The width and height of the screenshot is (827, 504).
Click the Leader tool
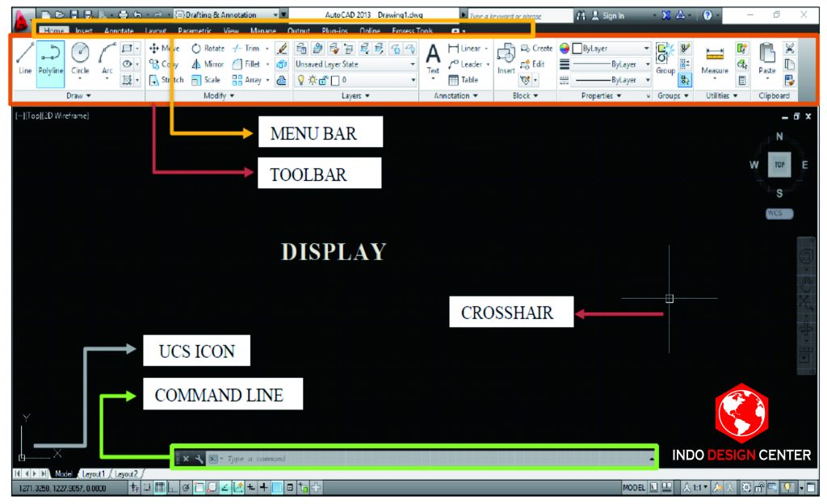pos(465,65)
